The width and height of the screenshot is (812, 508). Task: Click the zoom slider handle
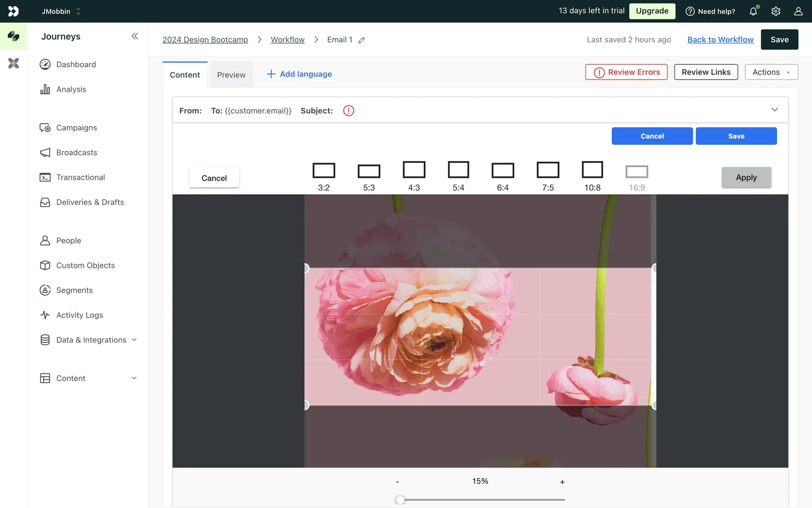(400, 500)
